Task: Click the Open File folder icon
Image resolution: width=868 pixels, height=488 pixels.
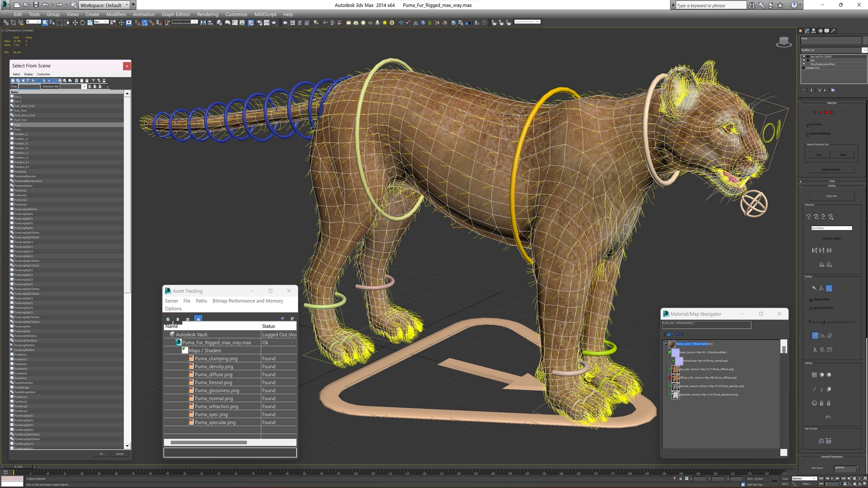Action: pyautogui.click(x=26, y=5)
